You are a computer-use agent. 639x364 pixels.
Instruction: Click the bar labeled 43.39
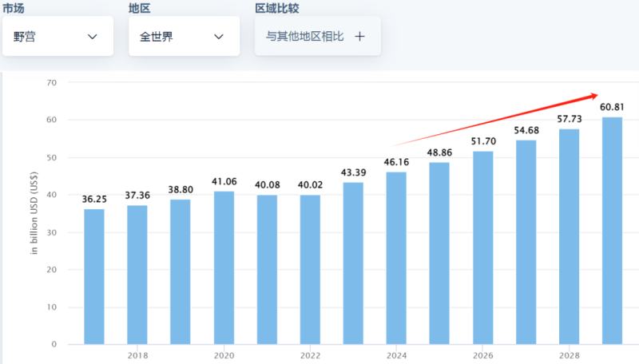click(353, 263)
